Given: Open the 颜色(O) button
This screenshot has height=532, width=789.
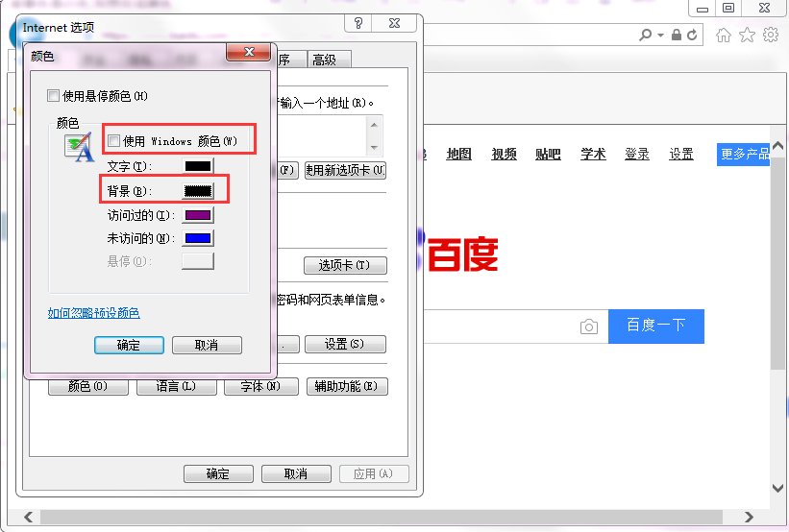Looking at the screenshot, I should coord(88,387).
